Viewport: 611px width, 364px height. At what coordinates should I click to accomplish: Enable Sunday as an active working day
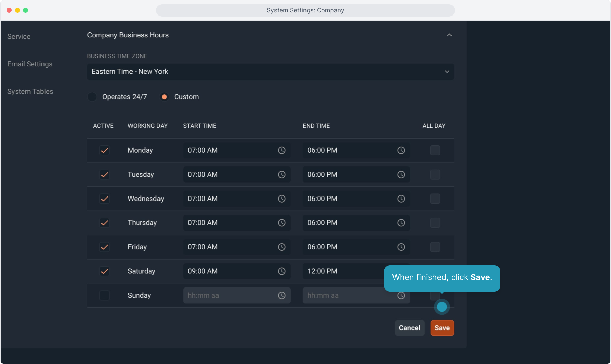pos(105,296)
